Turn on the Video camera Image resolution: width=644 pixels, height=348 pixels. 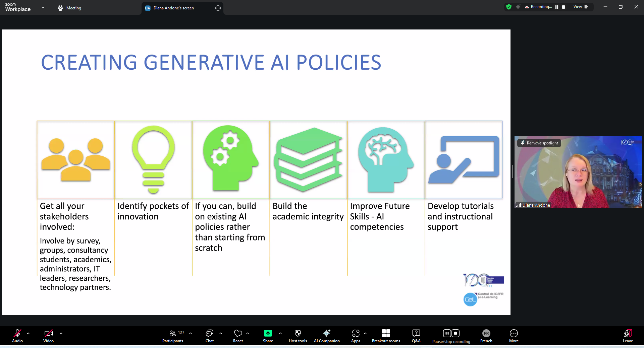[48, 336]
